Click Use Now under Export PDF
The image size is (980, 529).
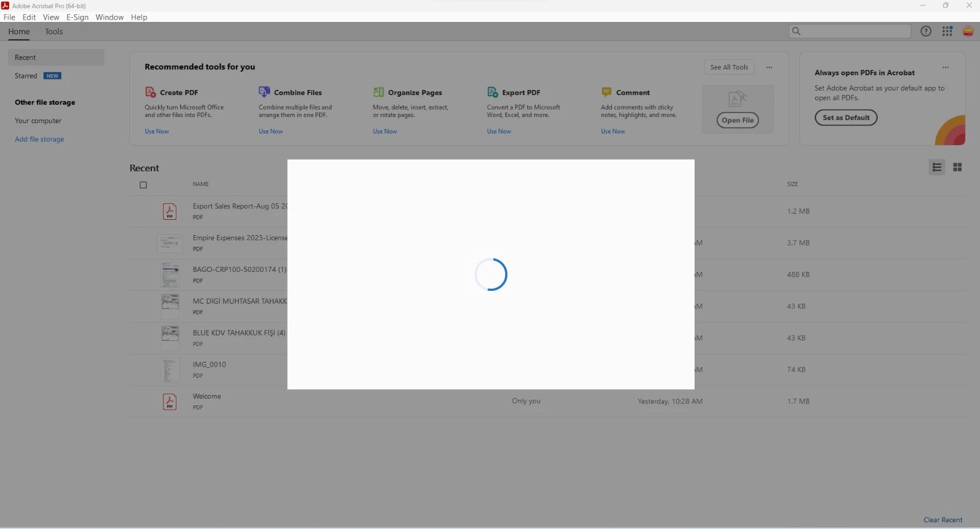(499, 131)
